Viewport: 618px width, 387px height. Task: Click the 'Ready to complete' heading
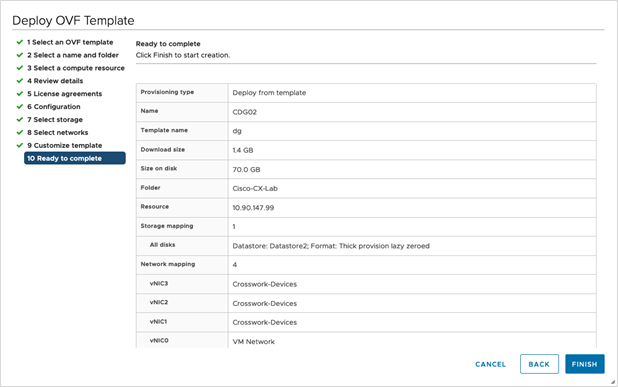click(168, 44)
